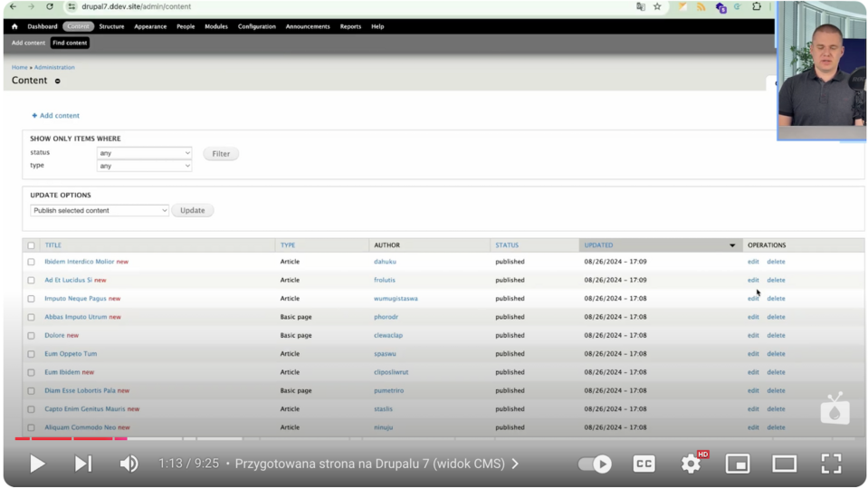Open the browser extensions puzzle icon
The width and height of the screenshot is (868, 488).
tap(756, 6)
